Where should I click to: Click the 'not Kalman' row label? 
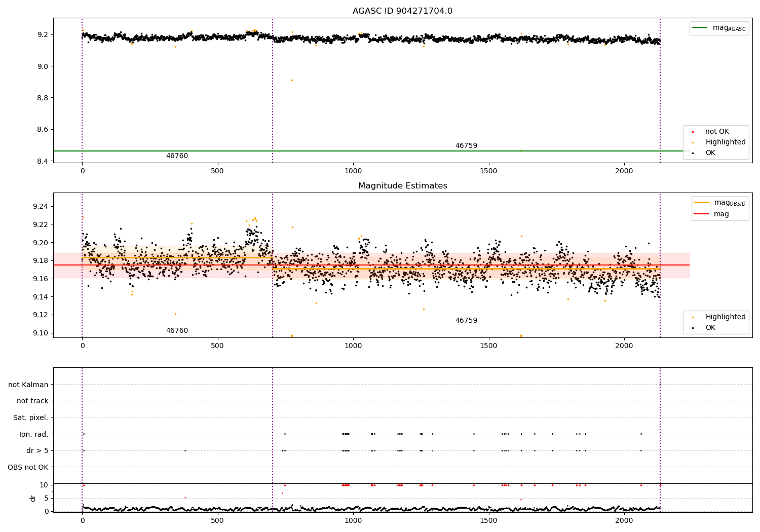28,385
